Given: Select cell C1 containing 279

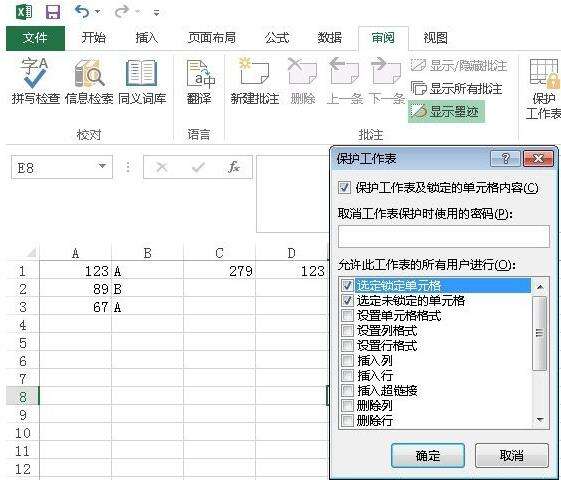Looking at the screenshot, I should pyautogui.click(x=219, y=271).
